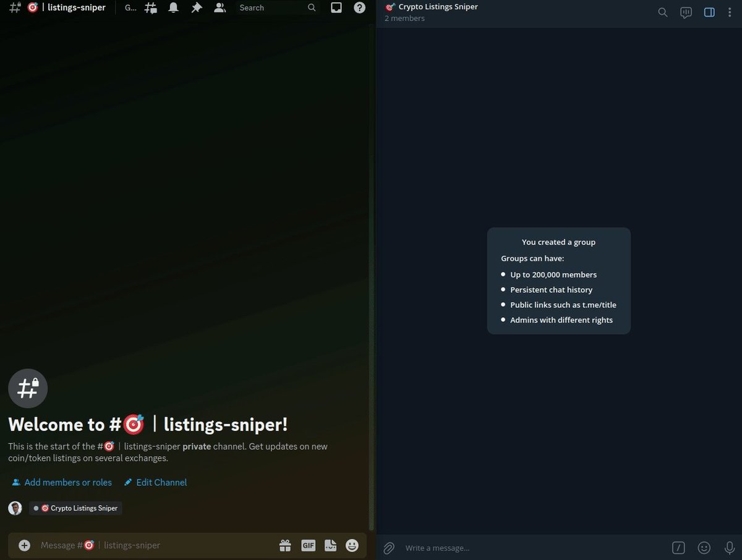Click Welcome to listings-sniper heading
The width and height of the screenshot is (742, 560).
[148, 425]
